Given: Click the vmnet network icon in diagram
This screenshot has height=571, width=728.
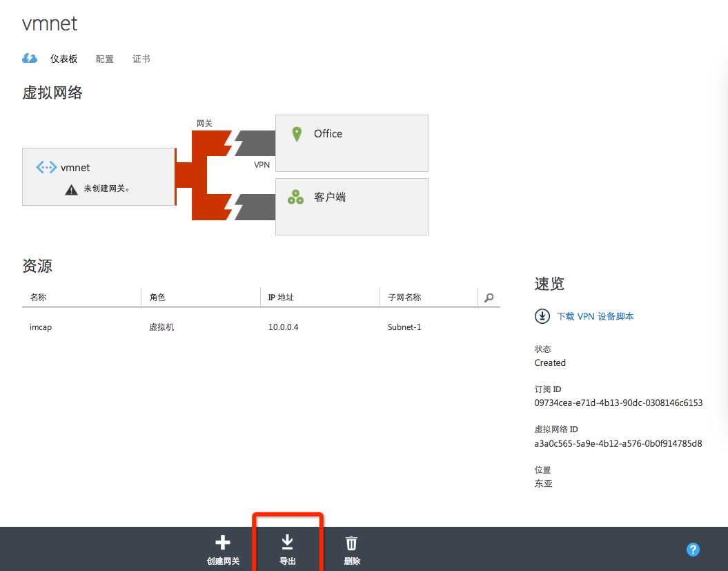Looking at the screenshot, I should point(46,167).
